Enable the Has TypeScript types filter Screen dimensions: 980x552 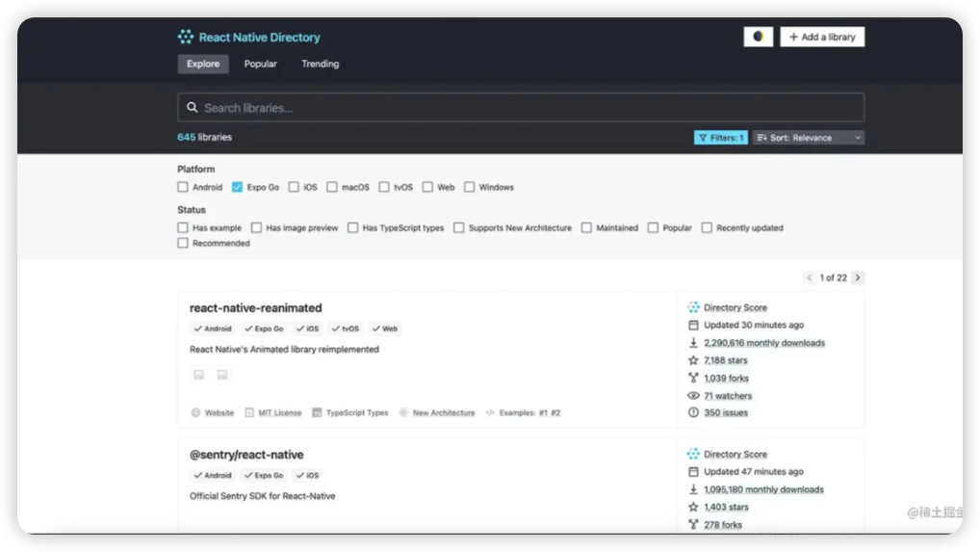click(x=353, y=227)
